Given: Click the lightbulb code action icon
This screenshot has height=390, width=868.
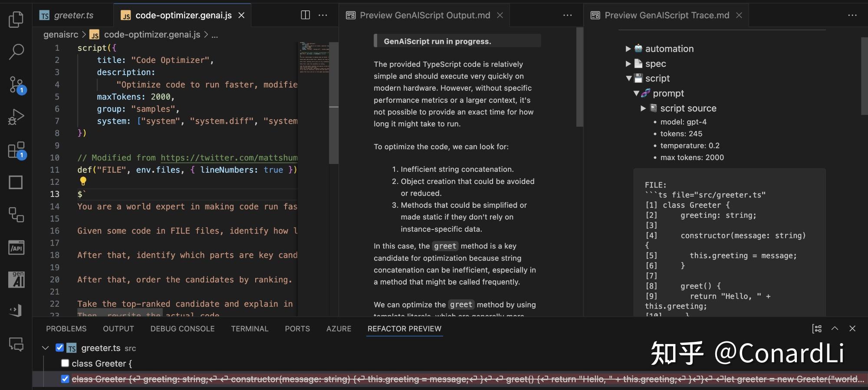Looking at the screenshot, I should (x=83, y=181).
